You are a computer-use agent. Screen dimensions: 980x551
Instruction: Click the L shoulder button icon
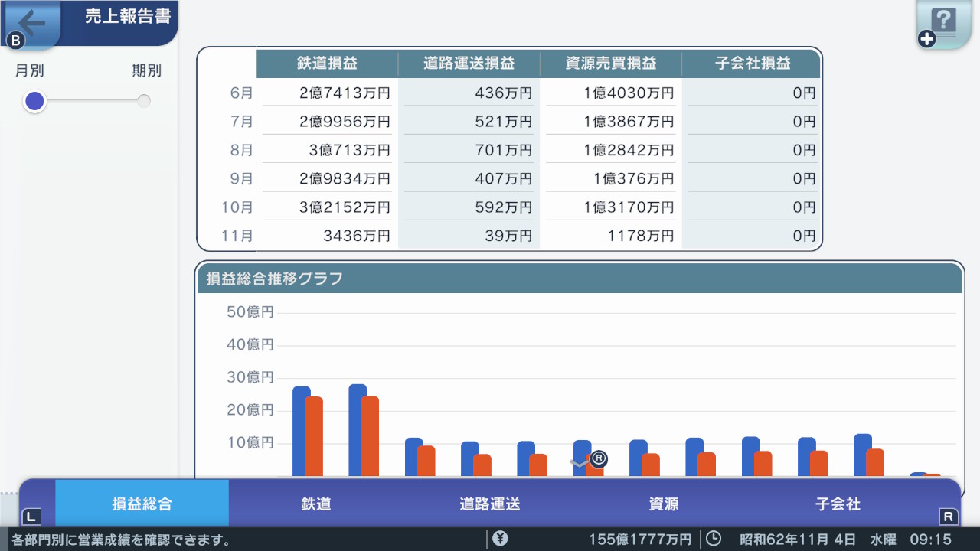click(x=31, y=516)
